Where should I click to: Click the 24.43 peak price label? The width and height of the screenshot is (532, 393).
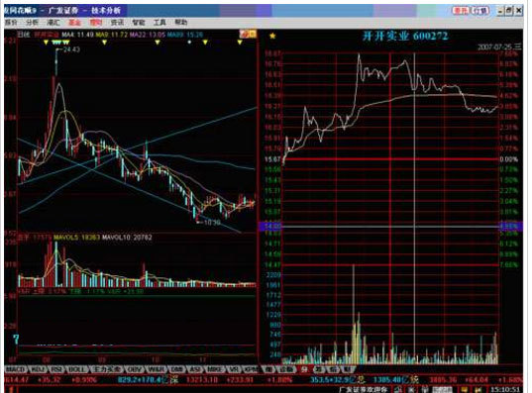[x=71, y=49]
